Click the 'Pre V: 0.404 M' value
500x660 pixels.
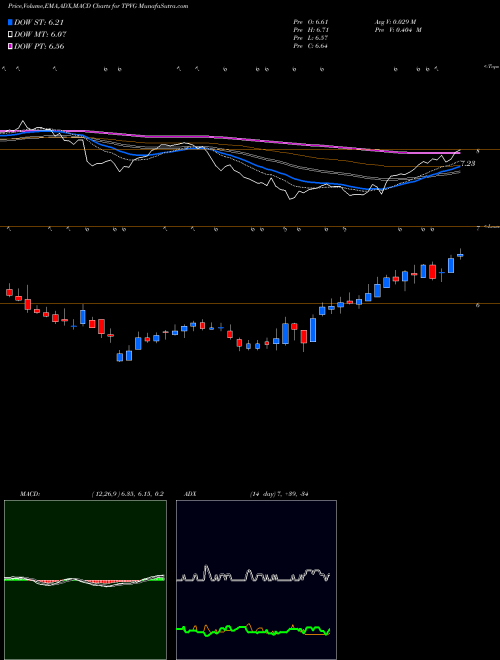398,30
